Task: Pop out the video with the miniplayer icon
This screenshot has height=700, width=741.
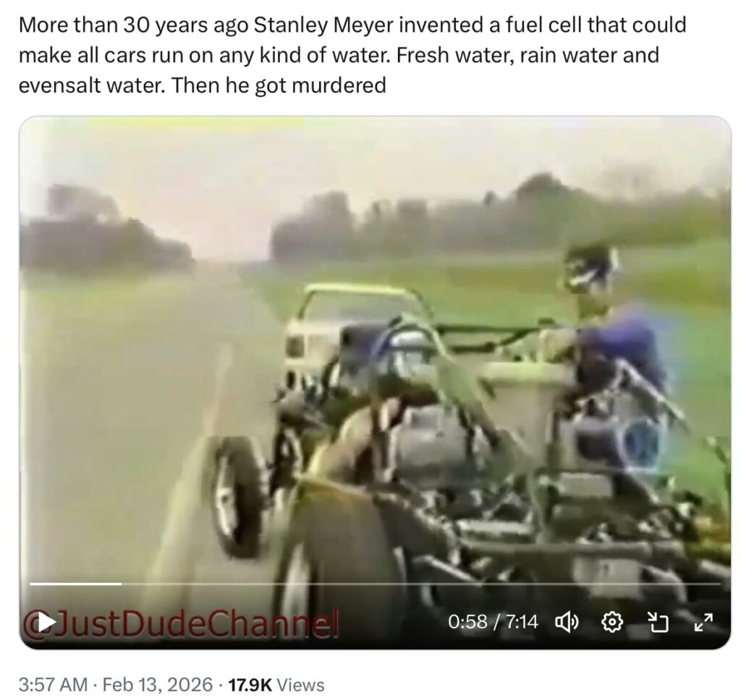Action: click(x=658, y=622)
